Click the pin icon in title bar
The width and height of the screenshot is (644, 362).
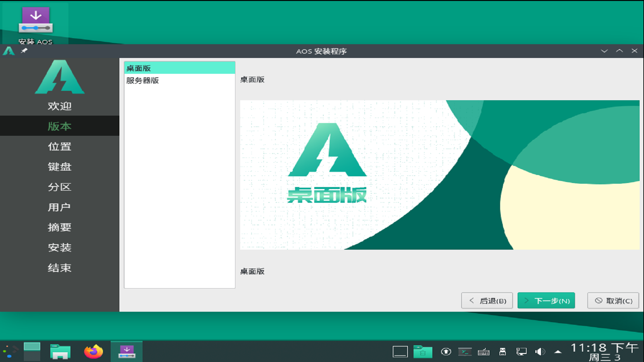24,51
